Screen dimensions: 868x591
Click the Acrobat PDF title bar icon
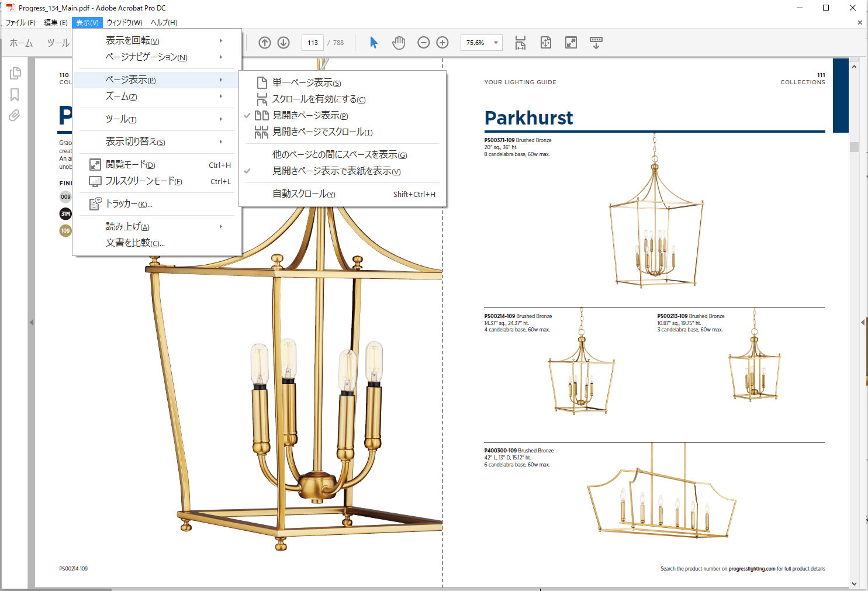pyautogui.click(x=11, y=8)
